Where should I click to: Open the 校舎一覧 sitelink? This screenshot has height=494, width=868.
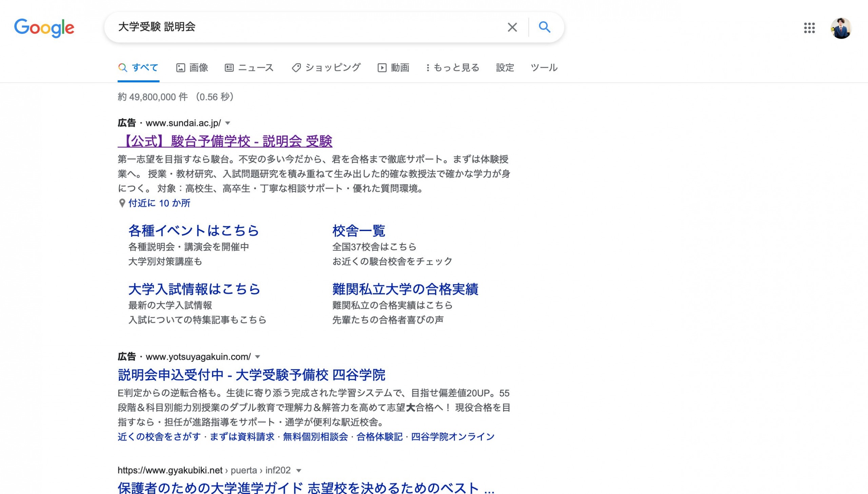click(x=358, y=231)
